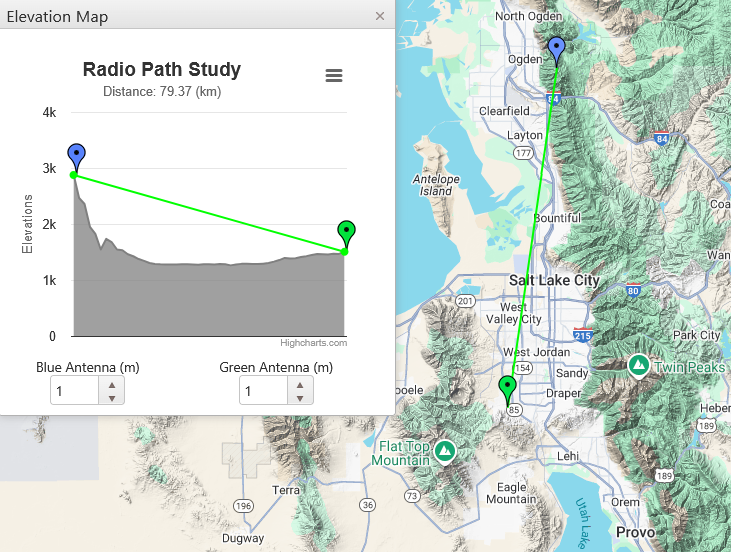Click the Salt Lake City map label
731x552 pixels.
click(553, 280)
